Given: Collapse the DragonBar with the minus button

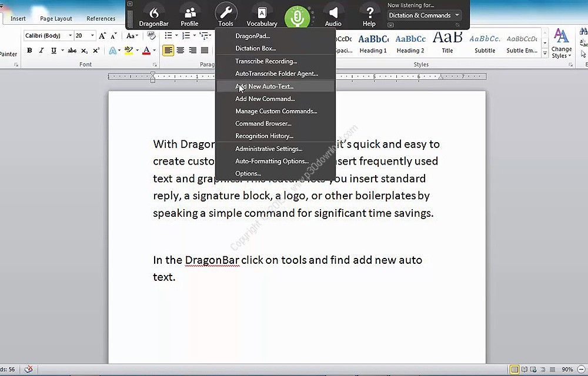Looking at the screenshot, I should tap(130, 4).
